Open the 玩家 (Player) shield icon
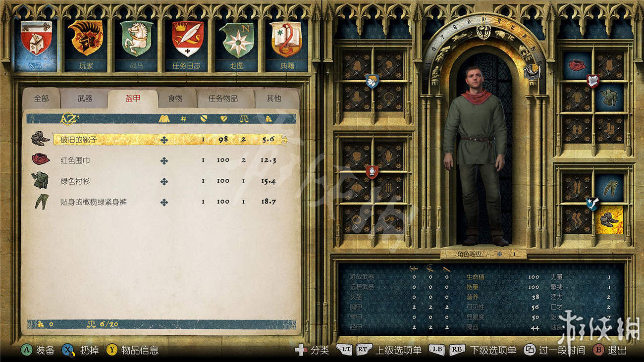644x362 pixels. point(86,40)
